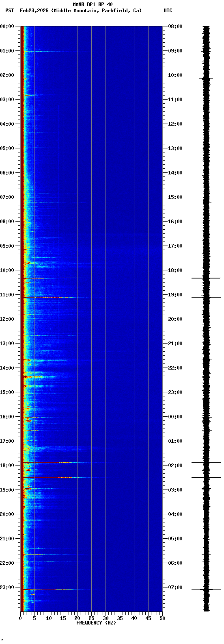224x644 pixels.
Task: Click the "06:00" label on UTC axis
Action: pyautogui.click(x=175, y=563)
